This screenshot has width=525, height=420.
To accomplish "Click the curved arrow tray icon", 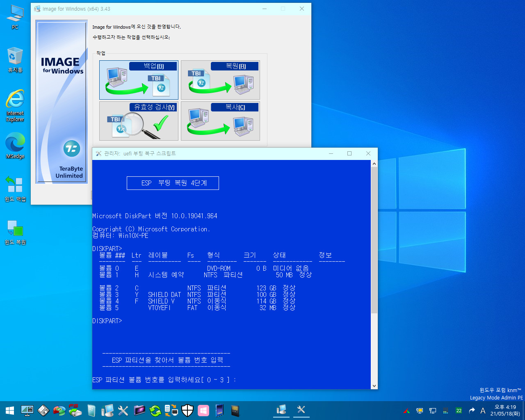I will [x=472, y=411].
